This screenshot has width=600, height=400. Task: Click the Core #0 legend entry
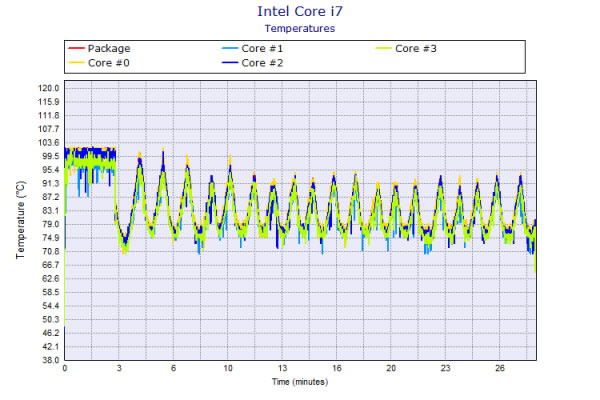point(99,63)
